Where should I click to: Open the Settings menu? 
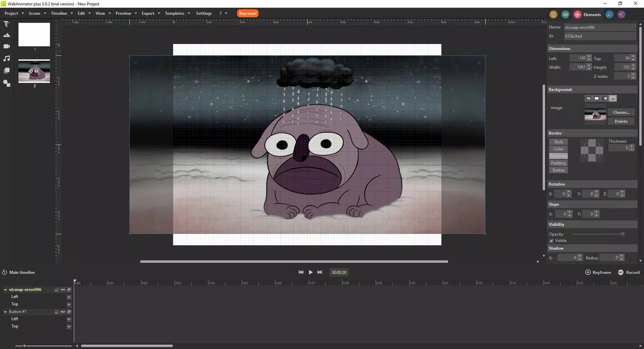click(204, 14)
